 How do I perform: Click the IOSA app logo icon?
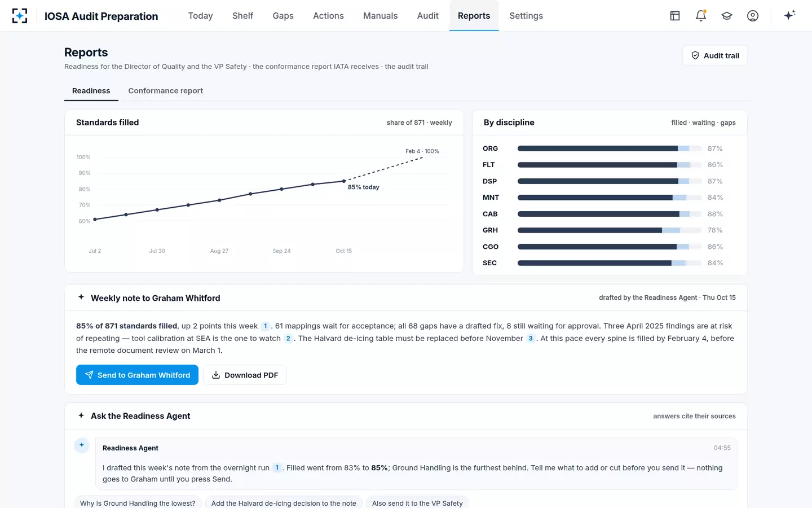point(20,16)
